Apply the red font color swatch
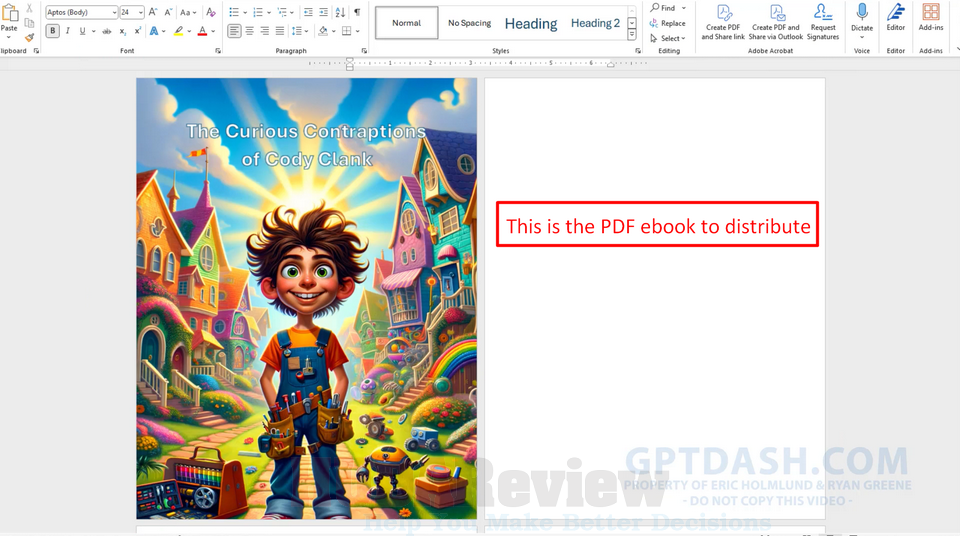This screenshot has width=960, height=536. [202, 31]
